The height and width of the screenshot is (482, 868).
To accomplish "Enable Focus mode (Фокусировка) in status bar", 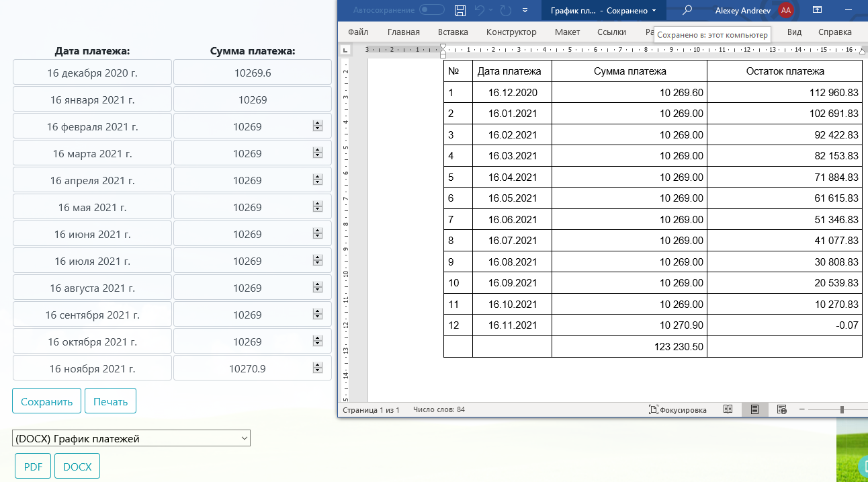I will point(678,409).
